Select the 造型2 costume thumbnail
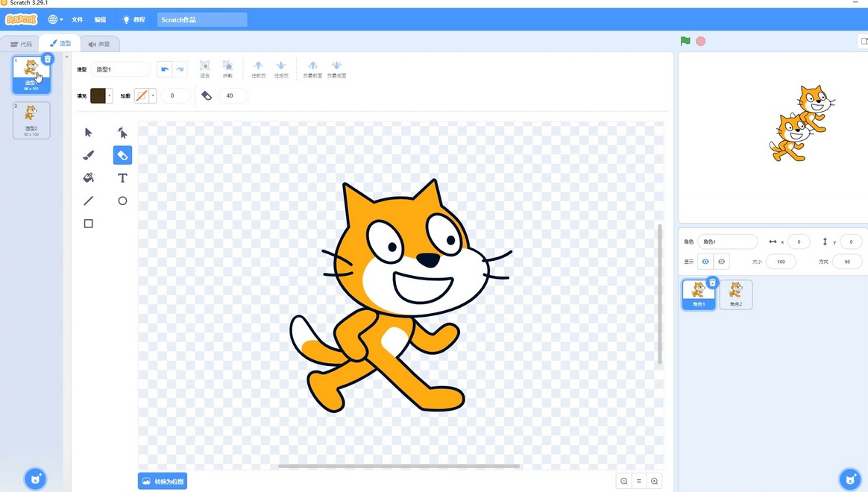 tap(31, 120)
